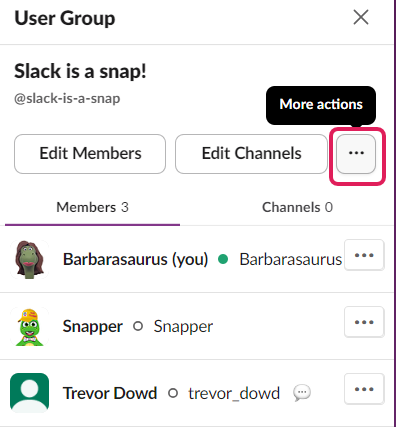Click Snapper's turtle avatar

29,326
